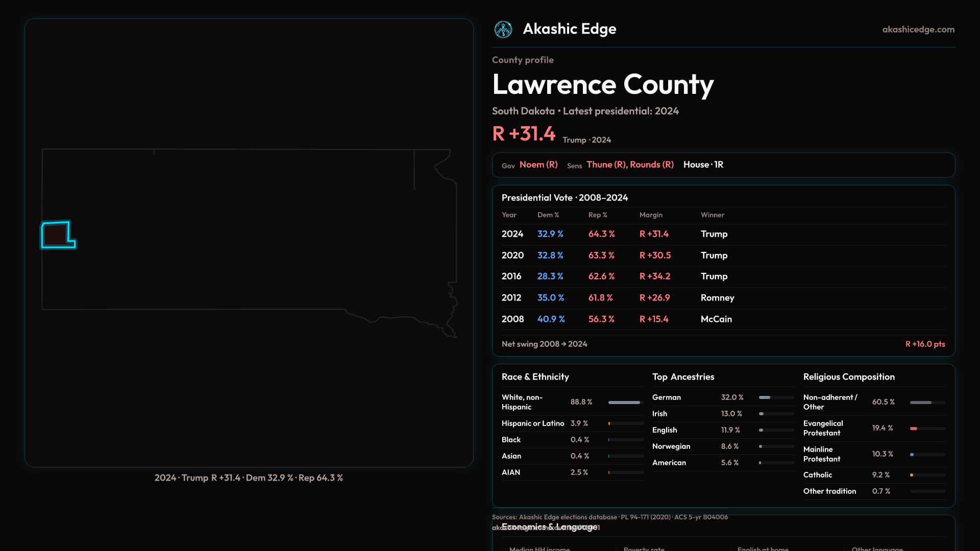Click the Evangelical Protestant red bar
Screen dimensions: 980x551
click(x=914, y=429)
